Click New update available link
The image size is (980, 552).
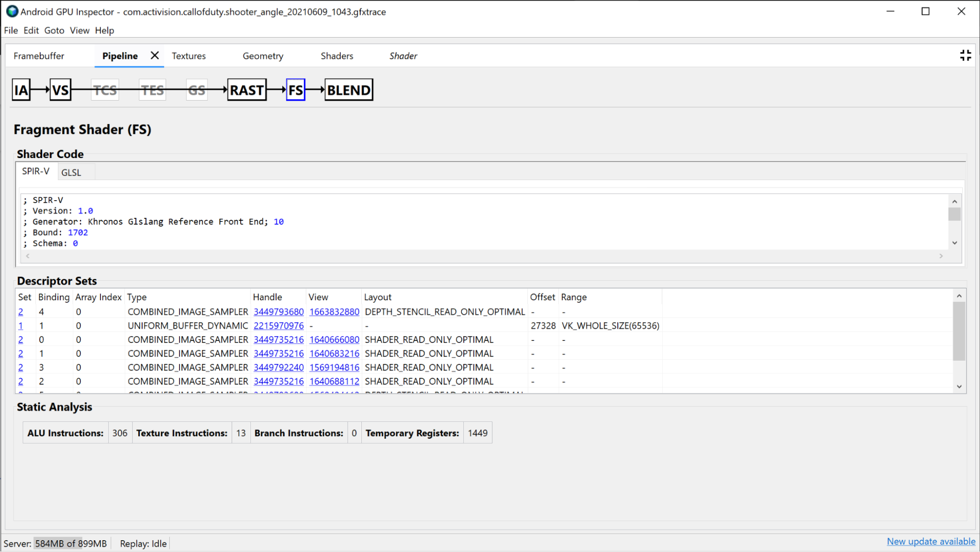coord(931,543)
